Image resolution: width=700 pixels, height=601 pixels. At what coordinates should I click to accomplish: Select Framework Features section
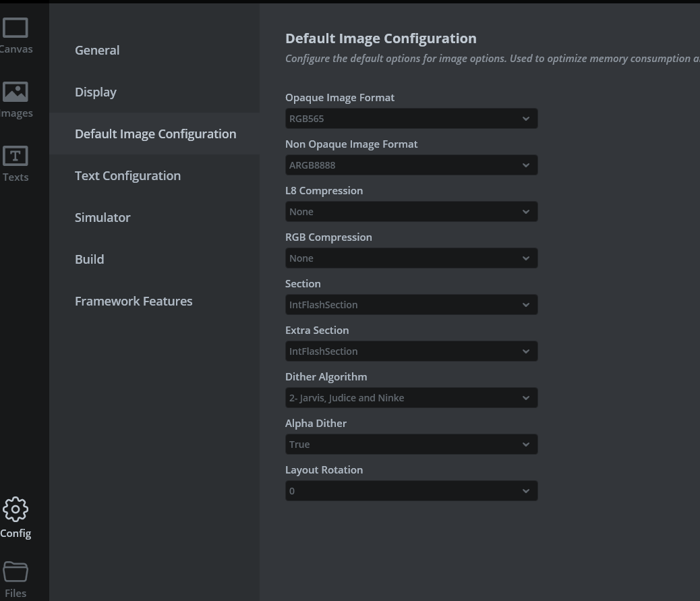click(x=134, y=301)
